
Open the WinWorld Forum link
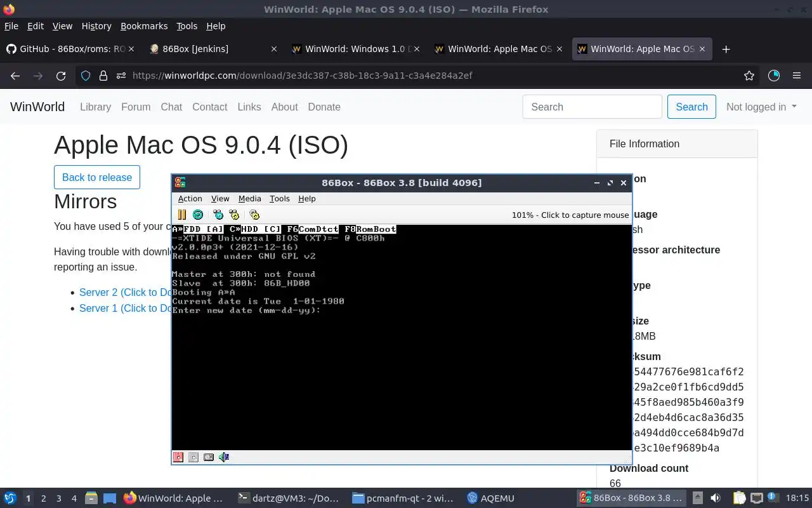136,107
